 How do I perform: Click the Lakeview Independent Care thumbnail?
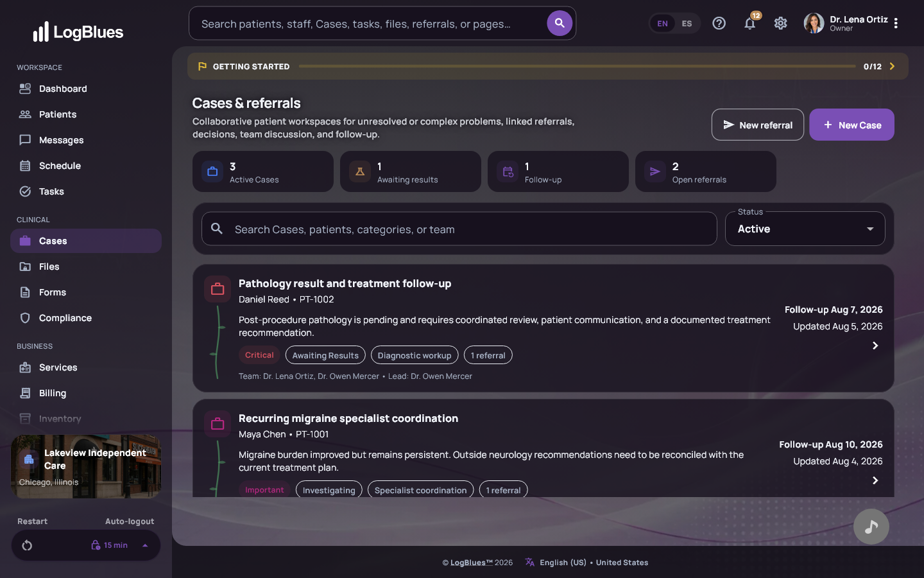click(x=86, y=466)
